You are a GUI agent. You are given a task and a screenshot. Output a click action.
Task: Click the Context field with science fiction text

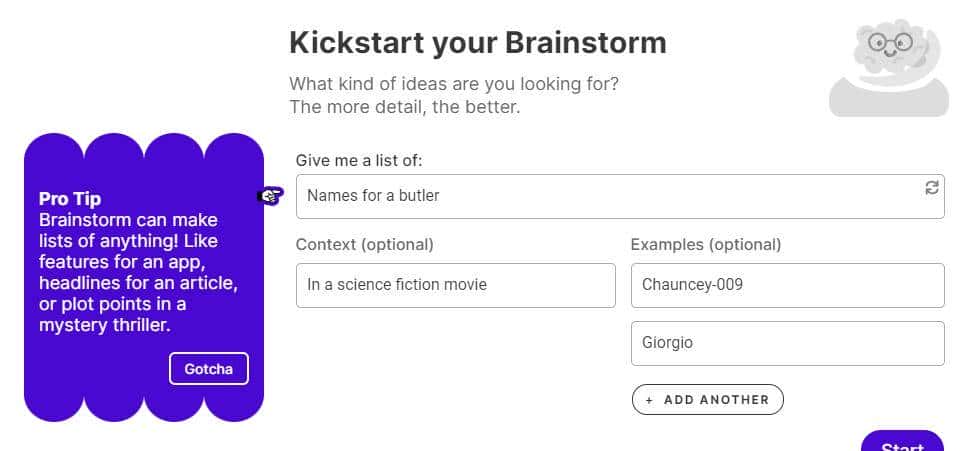[x=456, y=285]
